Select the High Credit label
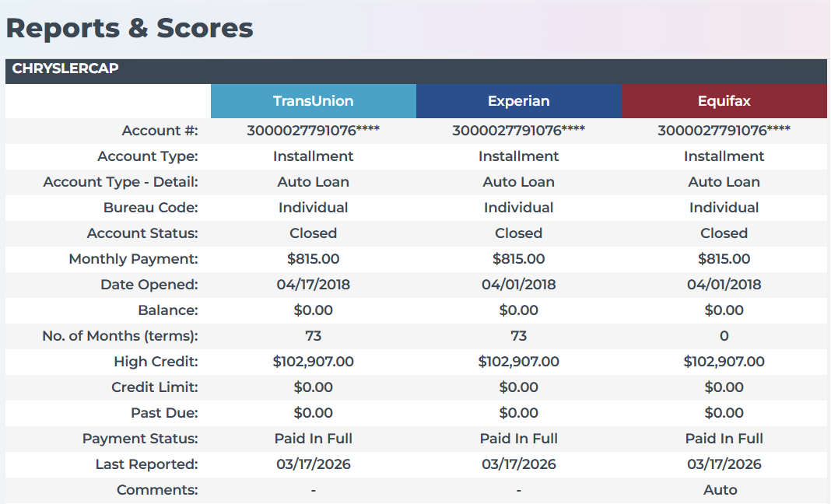831x504 pixels. click(x=156, y=362)
